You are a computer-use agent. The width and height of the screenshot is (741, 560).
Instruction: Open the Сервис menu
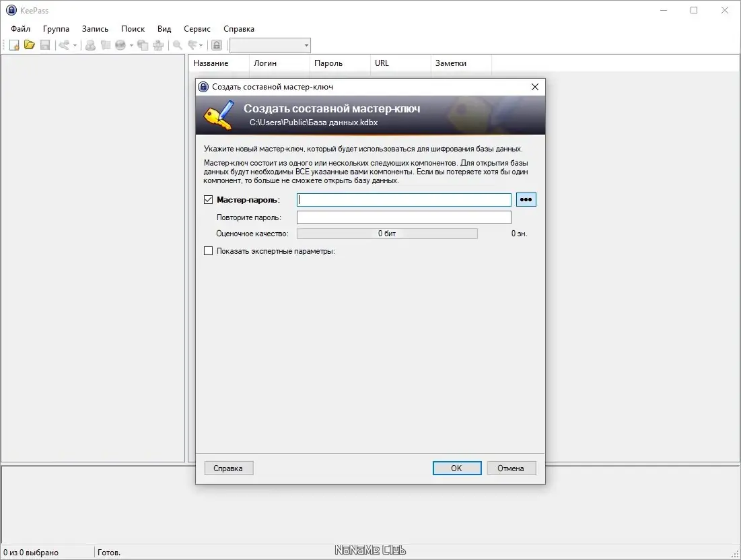[197, 29]
